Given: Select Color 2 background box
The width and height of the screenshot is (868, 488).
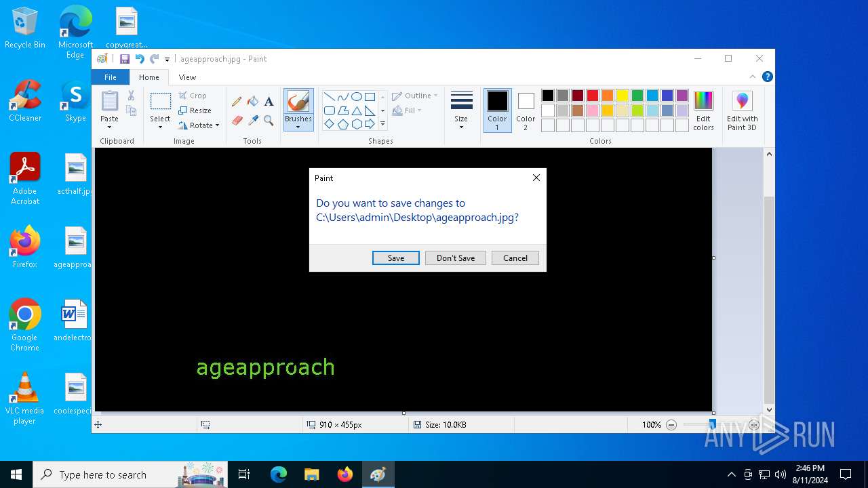Looking at the screenshot, I should coord(526,110).
